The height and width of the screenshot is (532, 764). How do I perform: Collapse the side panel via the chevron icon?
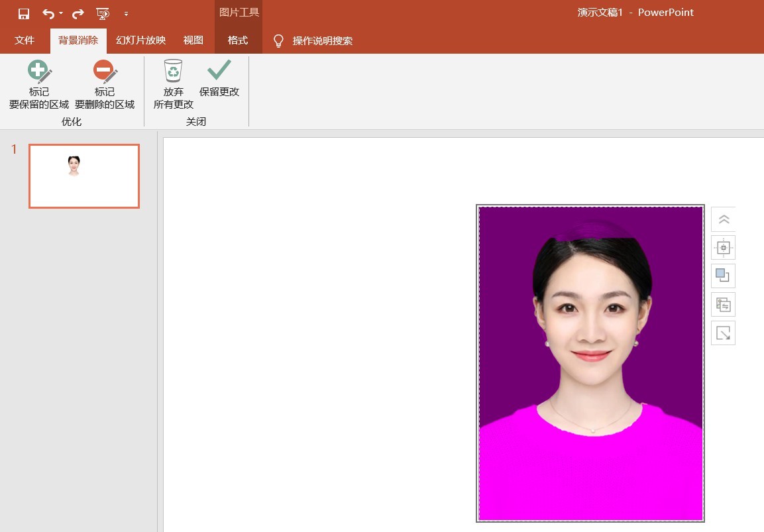click(723, 219)
